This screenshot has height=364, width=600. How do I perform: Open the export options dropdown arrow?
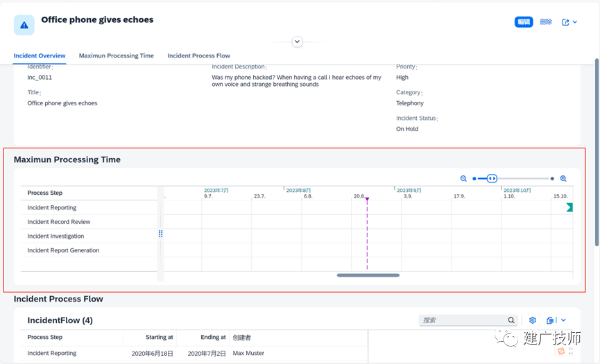click(563, 320)
